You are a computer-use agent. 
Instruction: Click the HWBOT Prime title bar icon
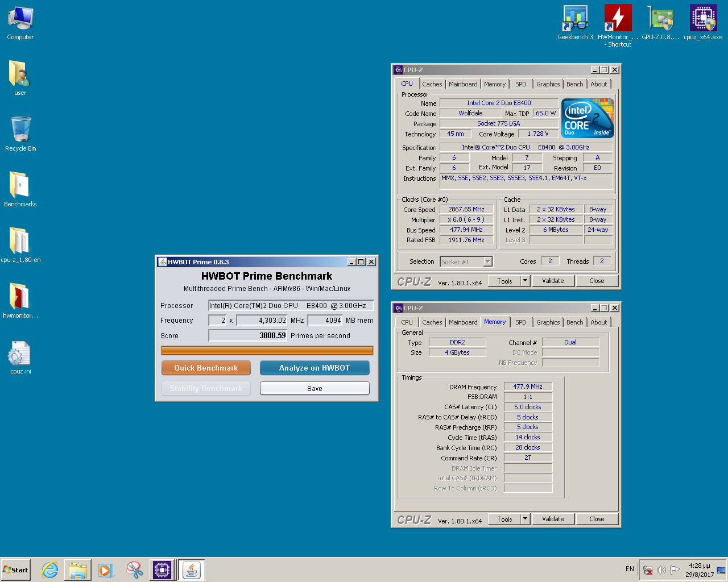click(x=162, y=262)
